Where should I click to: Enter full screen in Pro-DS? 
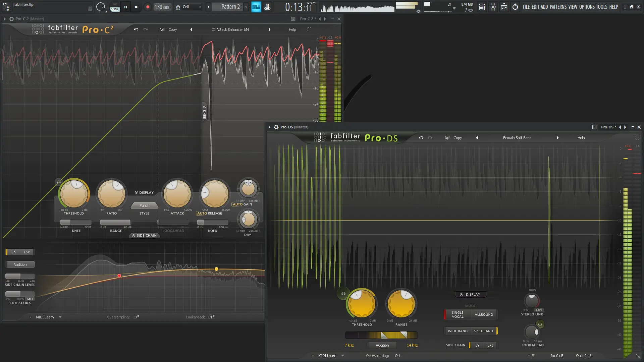coord(637,138)
